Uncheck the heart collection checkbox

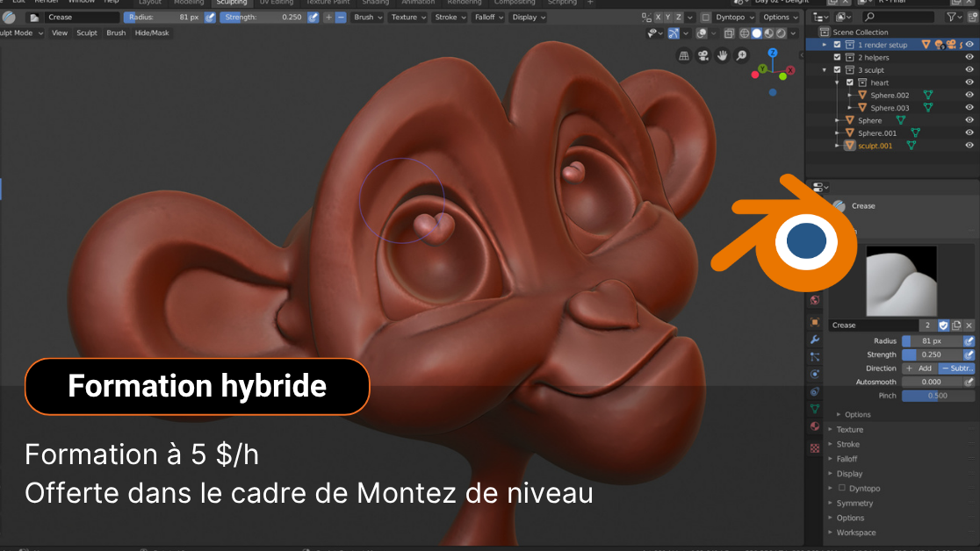click(x=850, y=82)
